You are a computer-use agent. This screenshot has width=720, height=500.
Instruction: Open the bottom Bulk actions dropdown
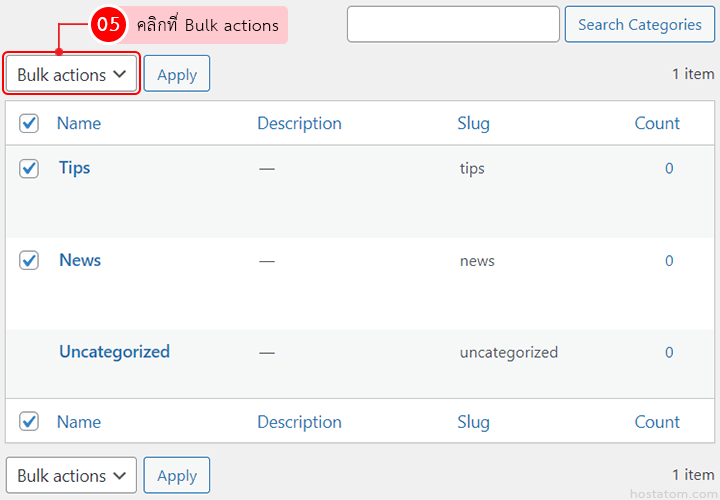pos(71,476)
